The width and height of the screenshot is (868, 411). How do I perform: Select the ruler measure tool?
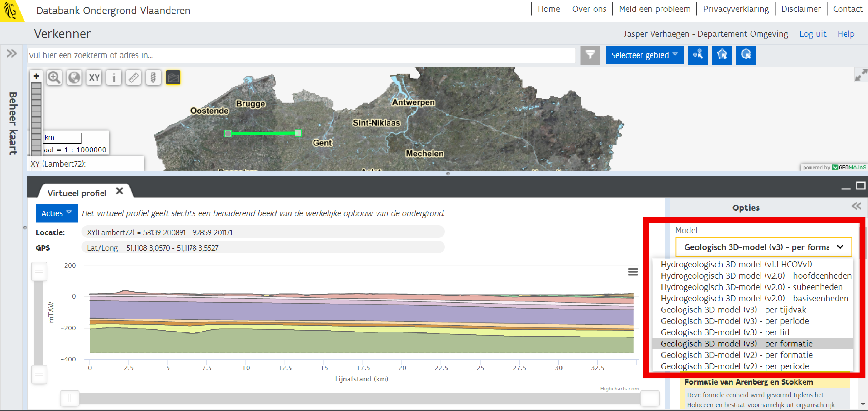(x=133, y=77)
